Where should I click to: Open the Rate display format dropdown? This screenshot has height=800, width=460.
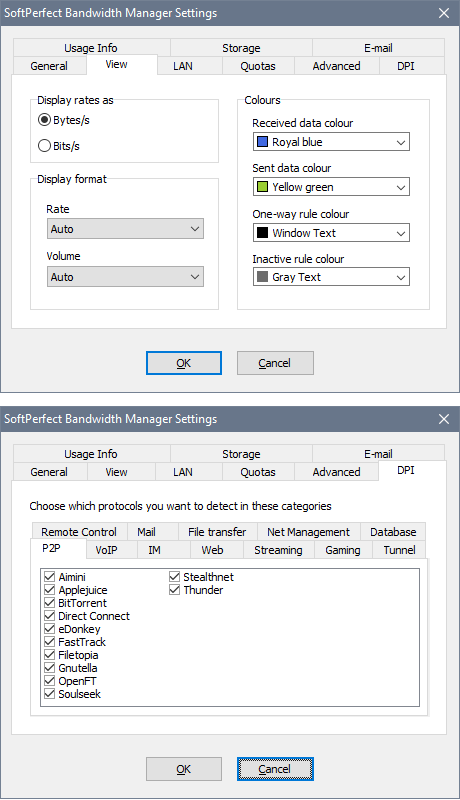click(125, 229)
